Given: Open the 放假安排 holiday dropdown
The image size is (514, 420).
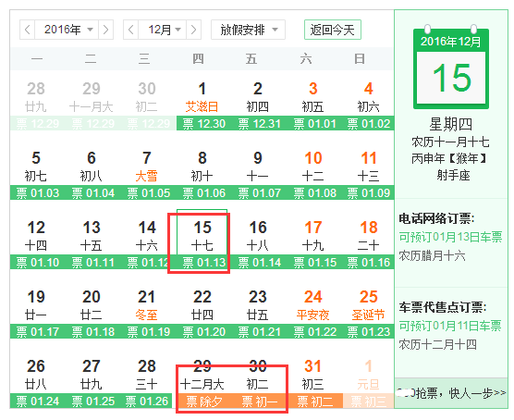Looking at the screenshot, I should pos(248,30).
